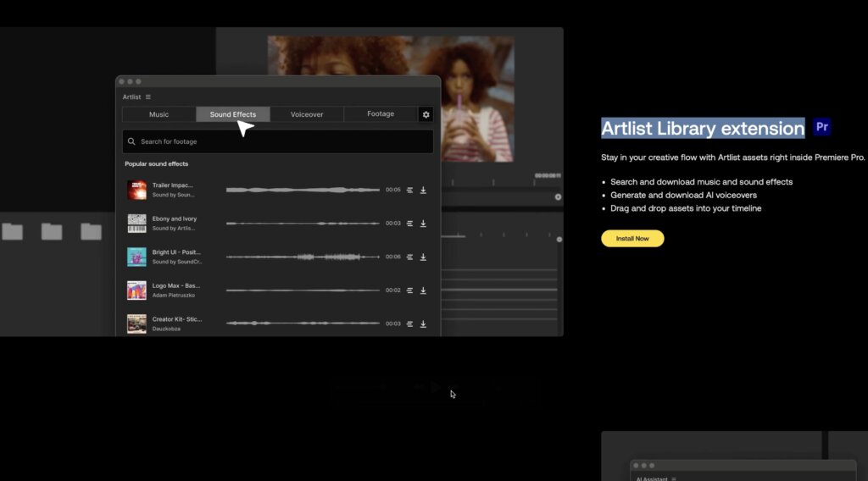This screenshot has height=481, width=868.
Task: Click the Trailer Impact waveform preview
Action: pyautogui.click(x=303, y=191)
